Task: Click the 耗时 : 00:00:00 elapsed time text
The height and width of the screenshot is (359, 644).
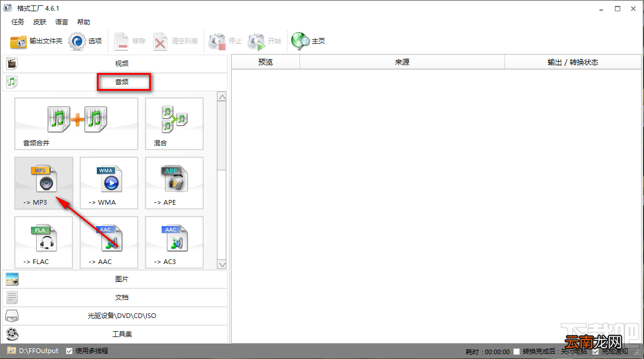Action: click(x=488, y=352)
